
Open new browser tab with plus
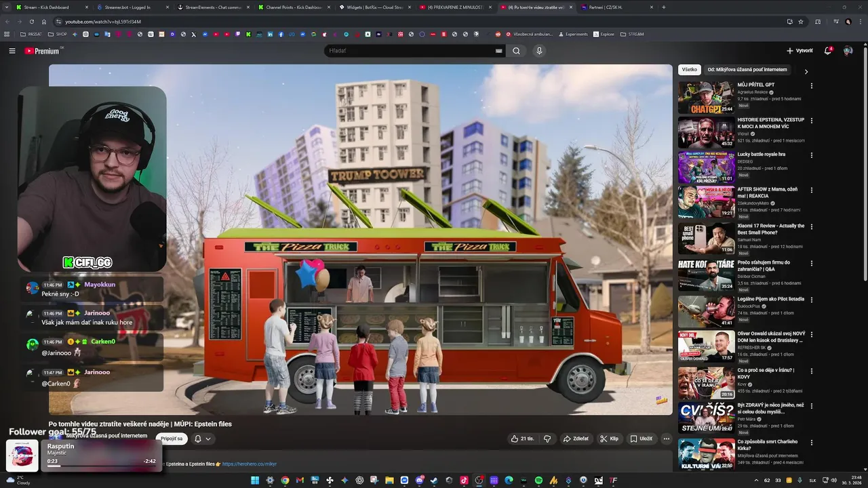point(663,7)
